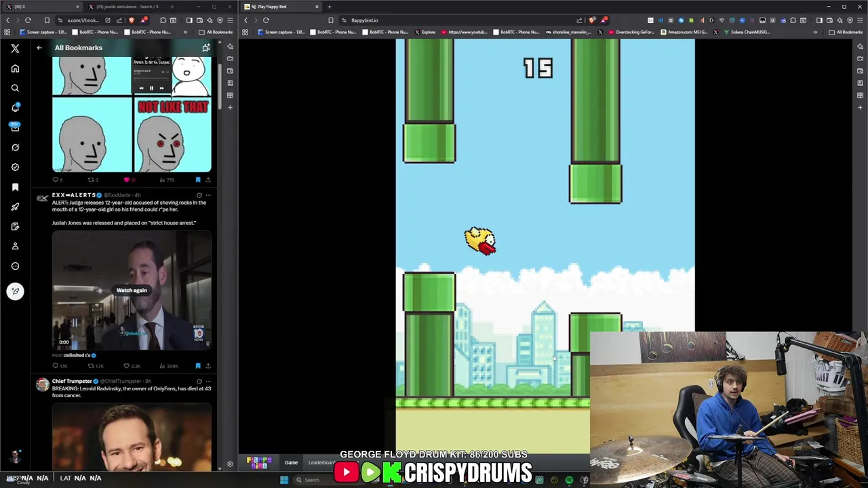
Task: Reload the flappybird.io page
Action: (x=266, y=20)
